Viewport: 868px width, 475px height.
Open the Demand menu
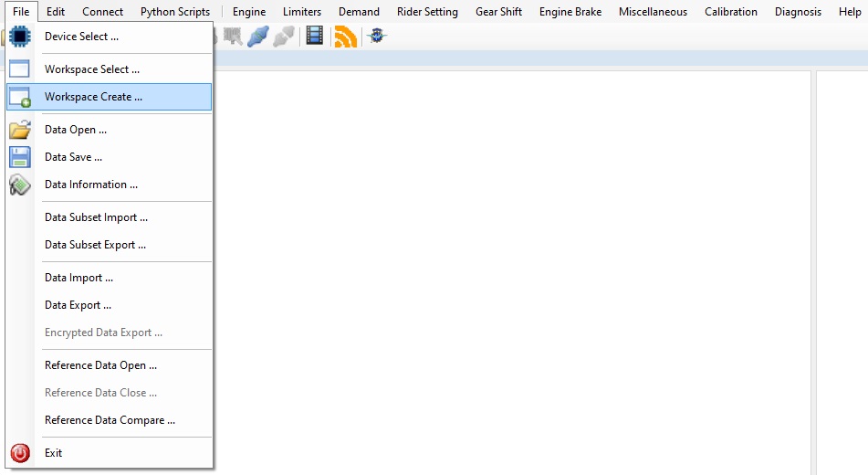[360, 12]
